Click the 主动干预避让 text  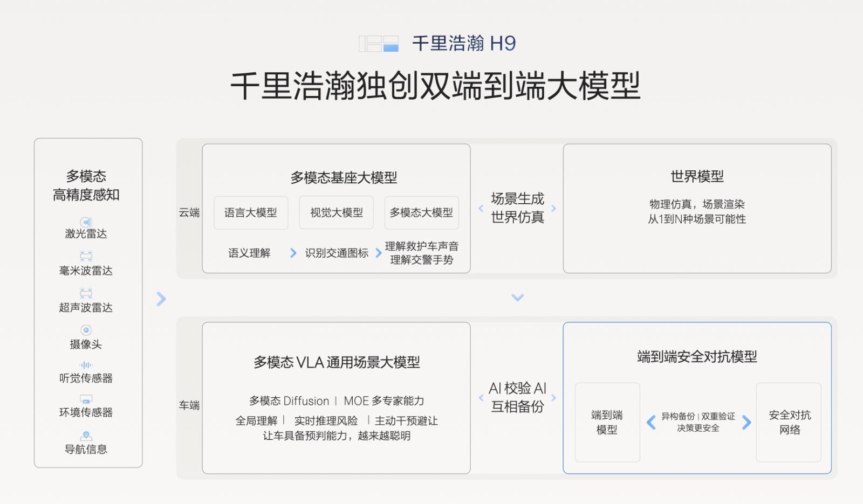point(407,421)
